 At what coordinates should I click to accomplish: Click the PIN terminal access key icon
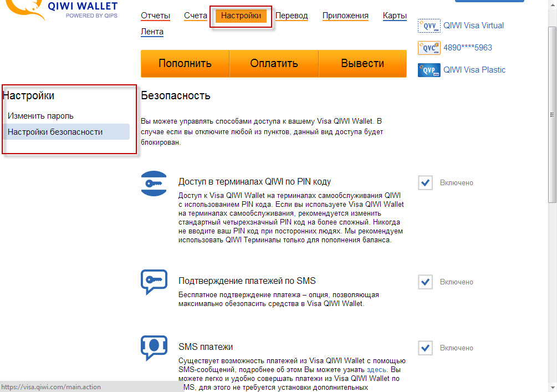click(x=154, y=184)
